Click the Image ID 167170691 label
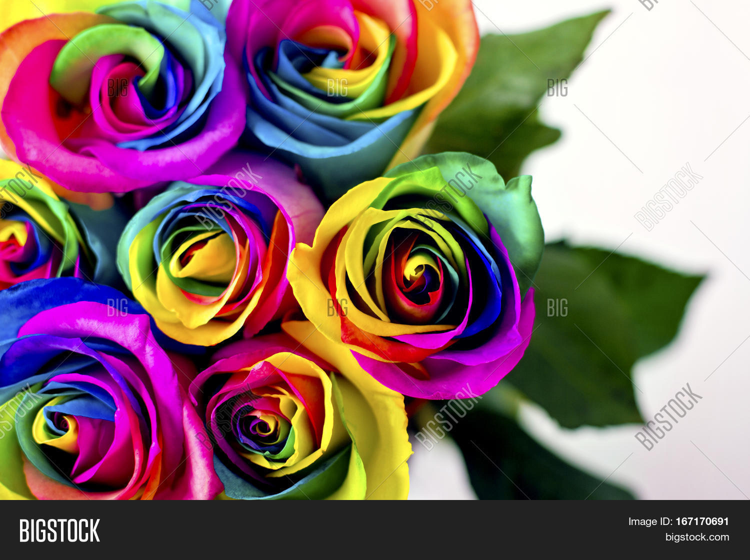Image resolution: width=750 pixels, height=560 pixels. point(678,521)
